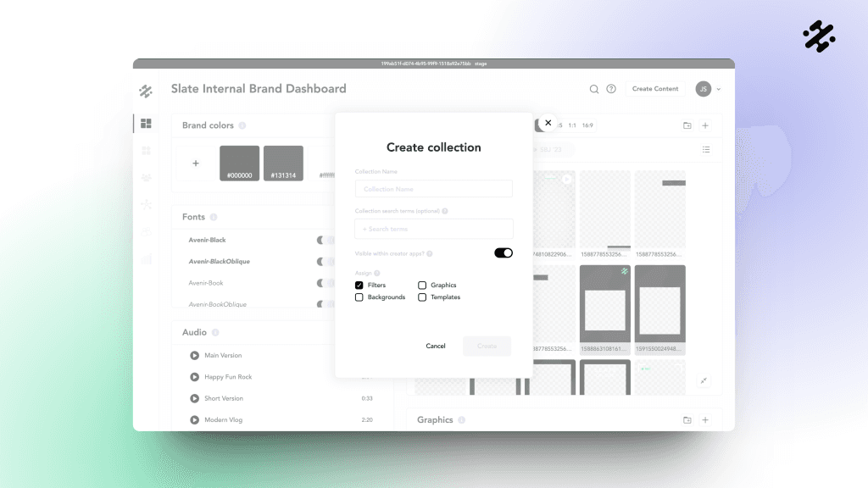The image size is (868, 488).
Task: Click the Slate logo in the sidebar
Action: (146, 90)
